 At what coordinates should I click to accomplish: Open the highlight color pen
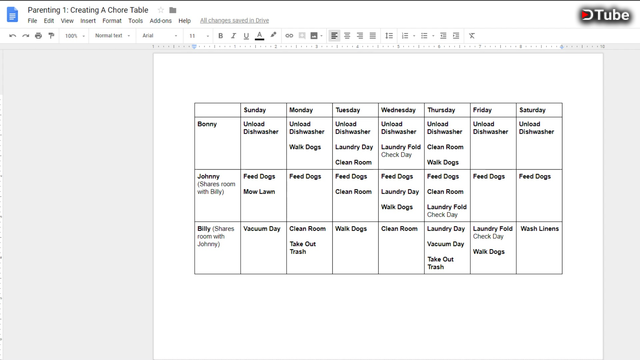click(273, 36)
